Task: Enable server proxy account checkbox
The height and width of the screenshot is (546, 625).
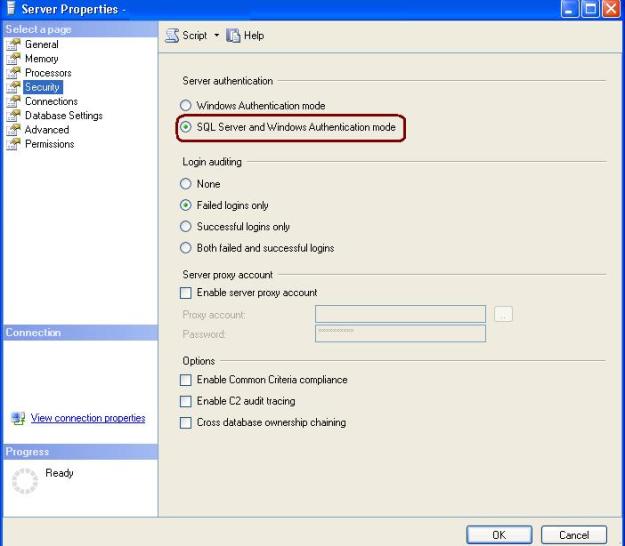Action: click(x=185, y=293)
